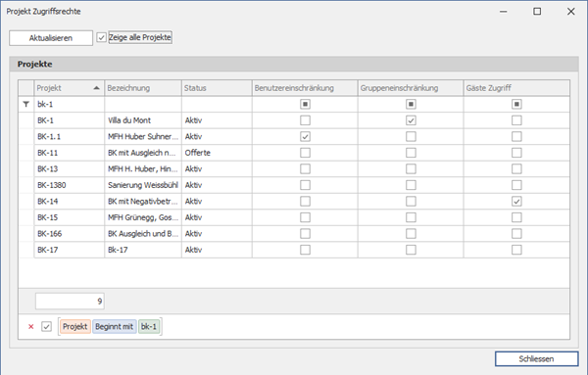588x375 pixels.
Task: Click the 'bk-1' filter value tag
Action: coord(149,327)
